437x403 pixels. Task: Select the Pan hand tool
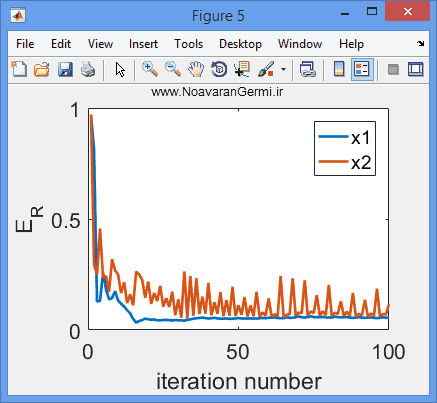click(196, 69)
